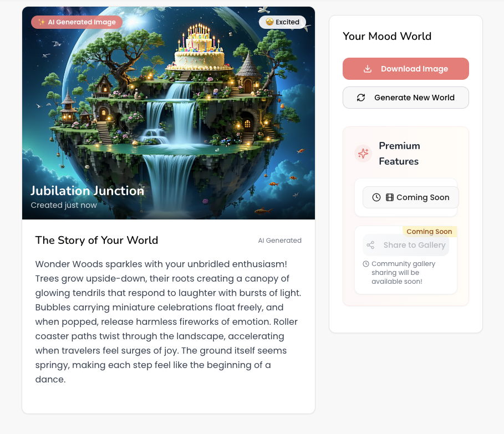Click the download arrow icon
The height and width of the screenshot is (434, 504).
click(x=368, y=69)
